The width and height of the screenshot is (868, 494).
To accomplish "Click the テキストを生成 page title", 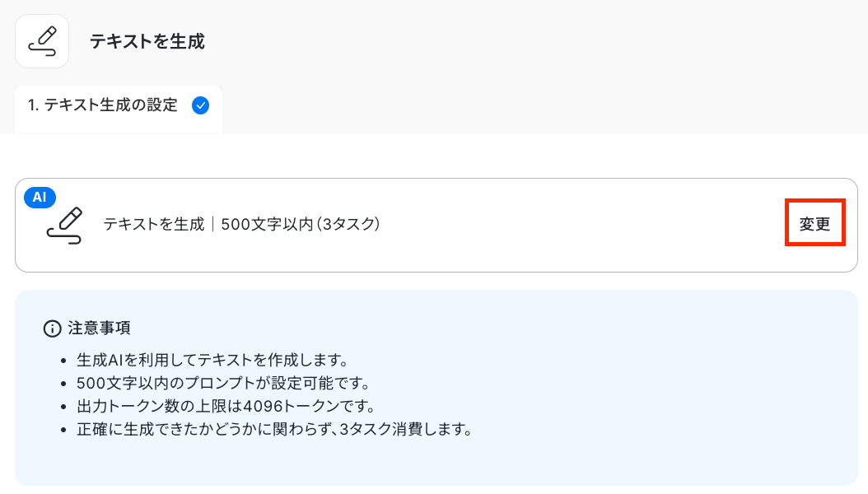I will (147, 41).
